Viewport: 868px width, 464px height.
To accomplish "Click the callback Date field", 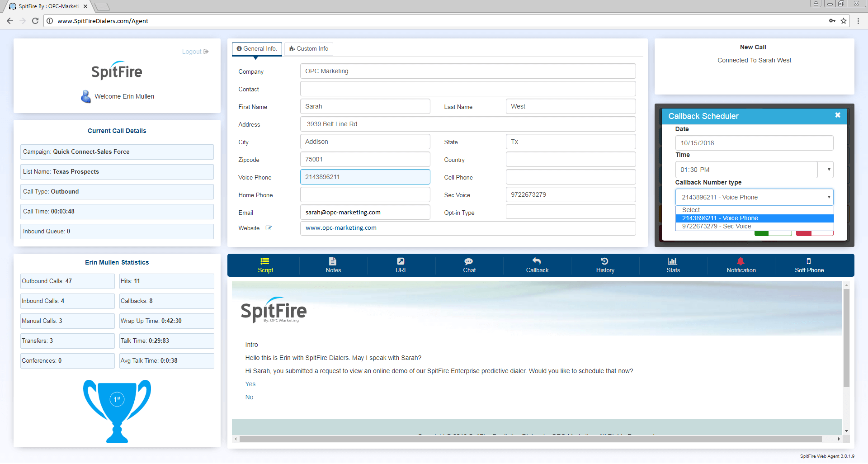I will pos(754,143).
